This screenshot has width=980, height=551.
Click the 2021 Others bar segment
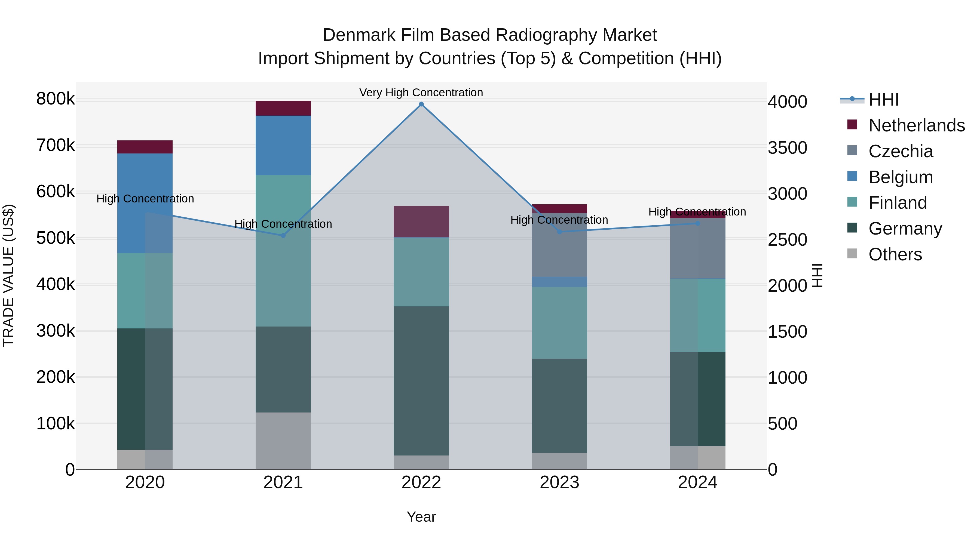click(283, 441)
